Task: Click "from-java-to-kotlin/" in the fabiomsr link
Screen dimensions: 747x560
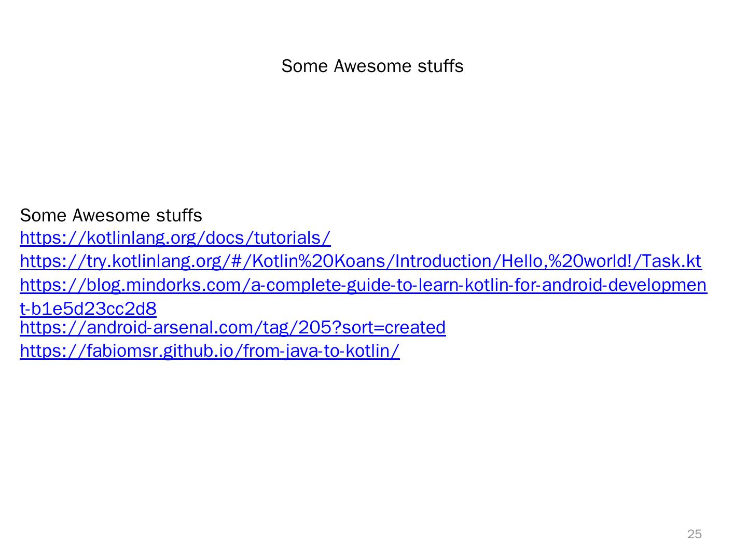Action: 321,351
